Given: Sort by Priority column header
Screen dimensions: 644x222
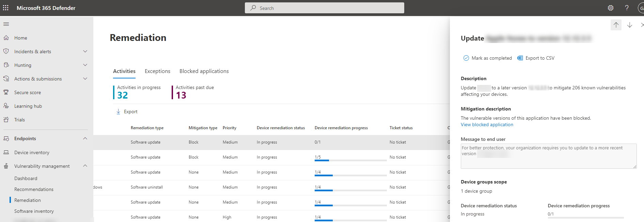Looking at the screenshot, I should click(x=230, y=128).
